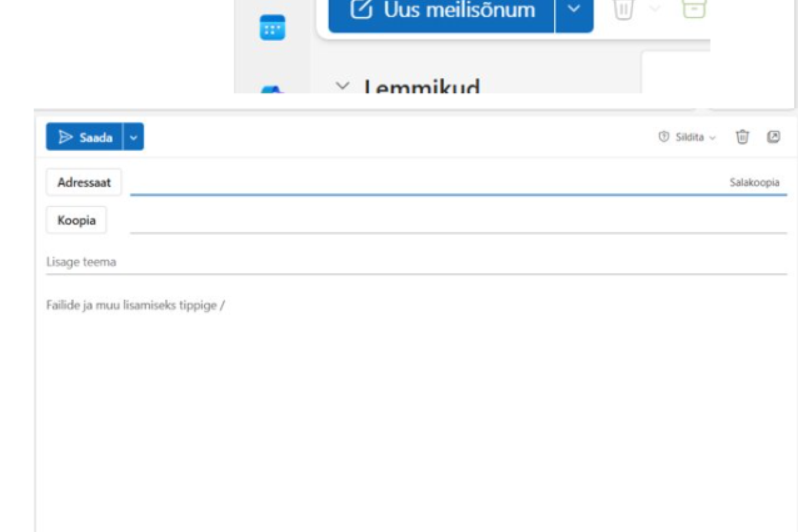The image size is (798, 532).
Task: Click the Koopia button
Action: click(76, 220)
